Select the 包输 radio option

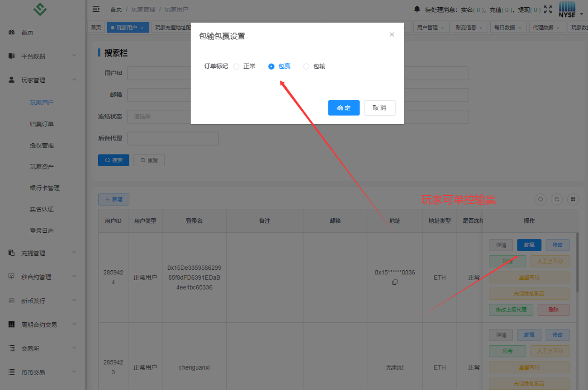pos(307,66)
